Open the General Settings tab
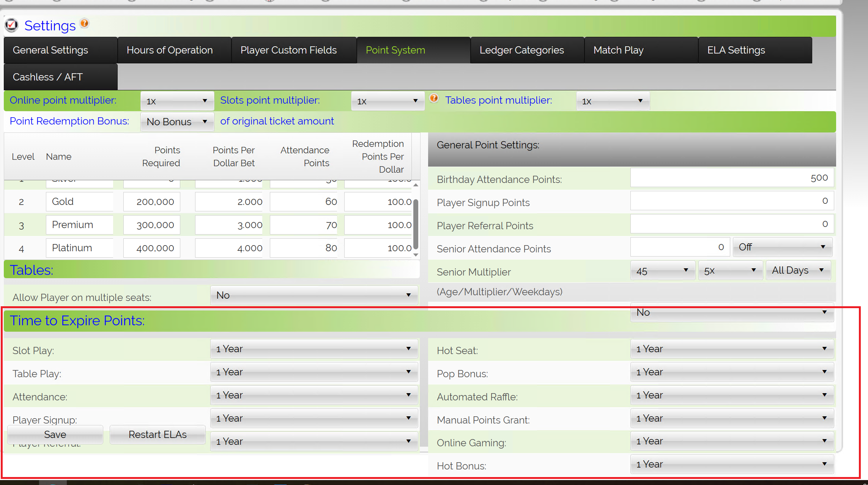868x485 pixels. tap(61, 50)
